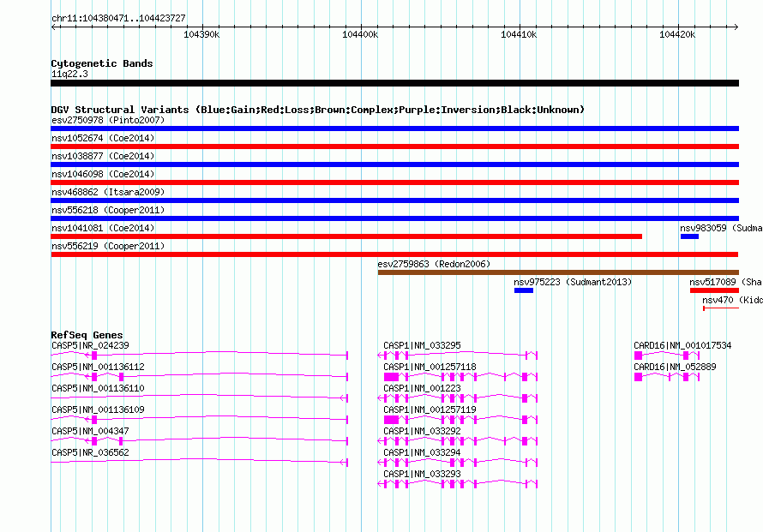Click the 11q22.3 band label
Viewport: 763px width, 532px height.
click(x=69, y=74)
